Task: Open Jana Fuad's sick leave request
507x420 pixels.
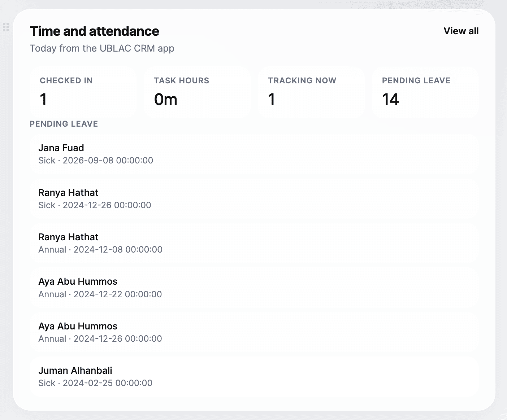Action: [254, 154]
